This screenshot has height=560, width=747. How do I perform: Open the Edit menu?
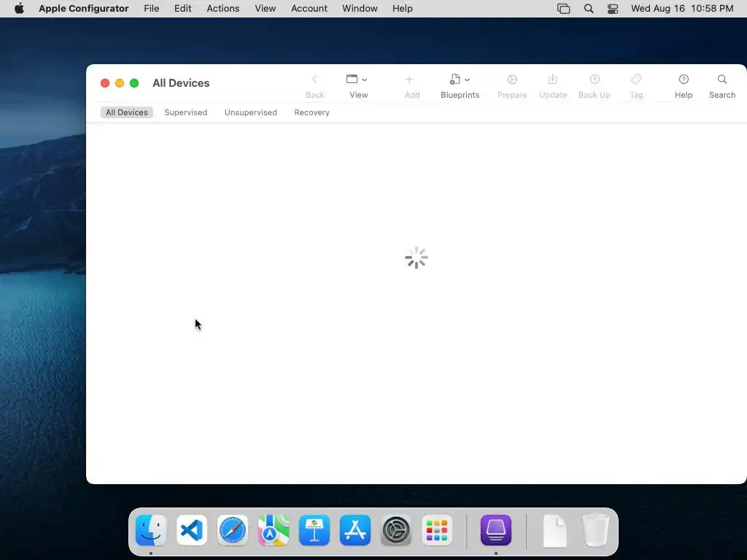pos(183,9)
